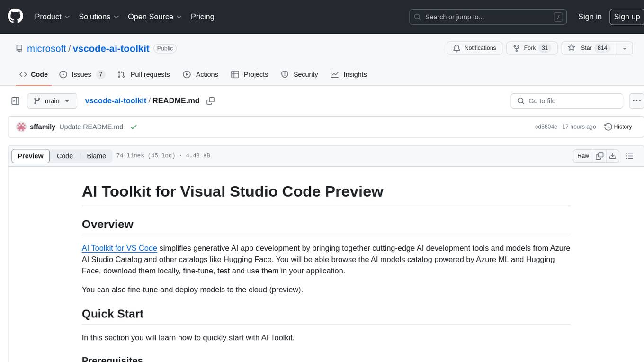Open the AI Toolkit for VS Code link
Image resolution: width=644 pixels, height=362 pixels.
tap(119, 248)
